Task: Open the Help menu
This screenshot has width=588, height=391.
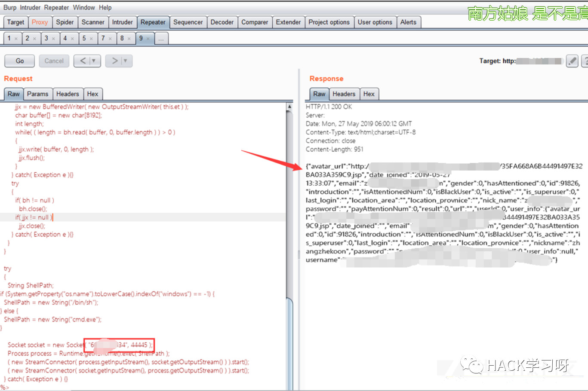Action: pyautogui.click(x=105, y=7)
